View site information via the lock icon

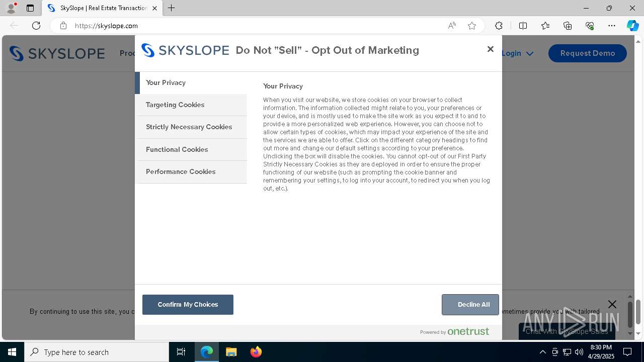point(63,26)
